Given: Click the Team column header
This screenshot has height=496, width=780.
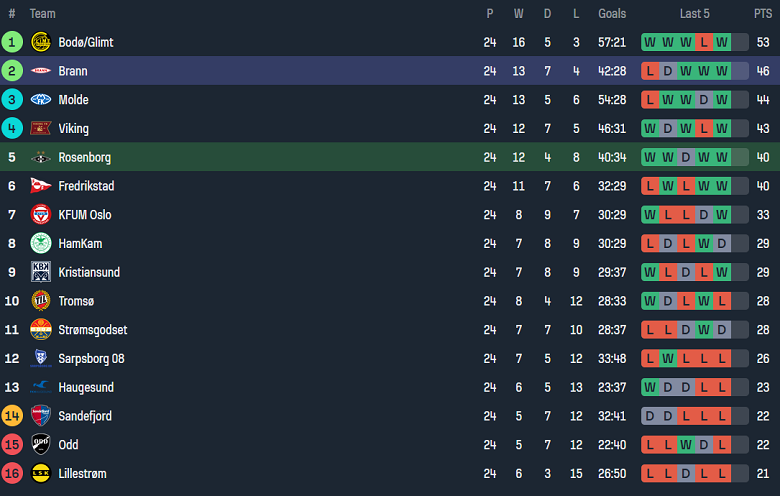Looking at the screenshot, I should coord(43,14).
